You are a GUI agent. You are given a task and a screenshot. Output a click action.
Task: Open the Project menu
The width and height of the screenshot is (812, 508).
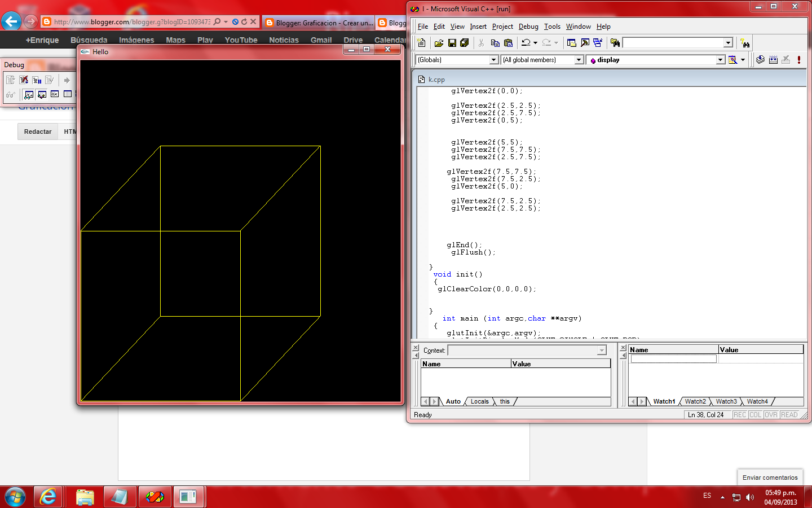(x=502, y=27)
